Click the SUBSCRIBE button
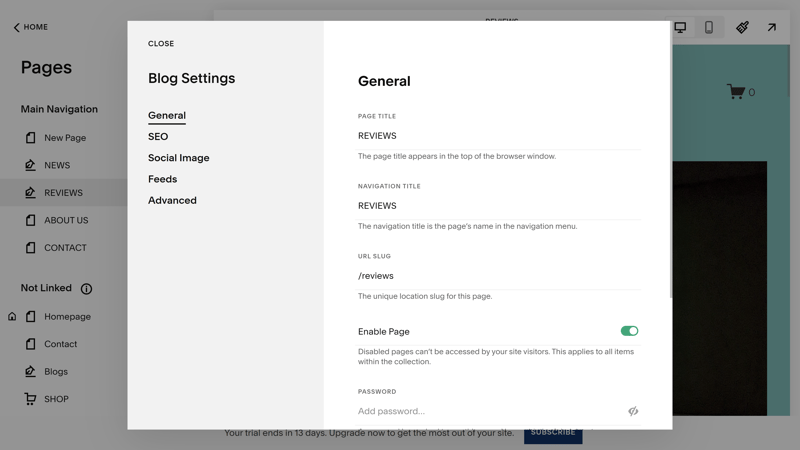This screenshot has width=800, height=450. (553, 433)
